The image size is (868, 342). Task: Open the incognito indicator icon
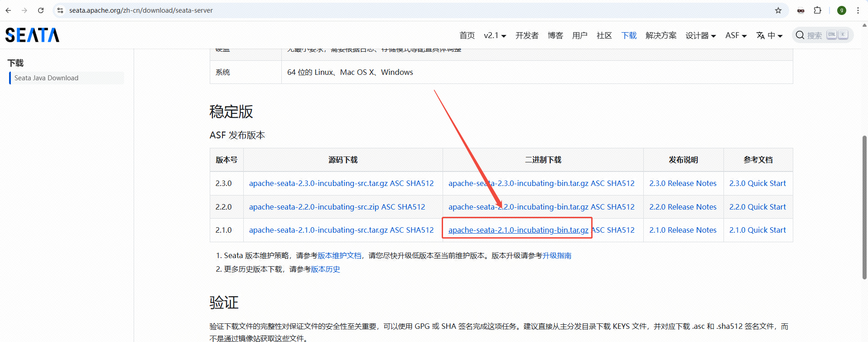click(x=801, y=10)
